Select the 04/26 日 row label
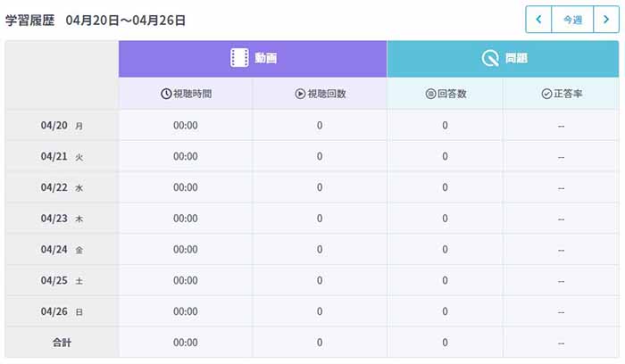 coord(62,312)
